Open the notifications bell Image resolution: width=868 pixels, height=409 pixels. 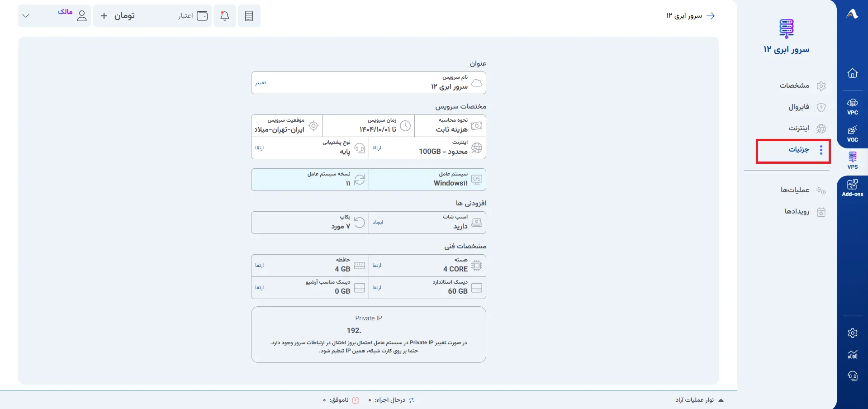point(225,16)
